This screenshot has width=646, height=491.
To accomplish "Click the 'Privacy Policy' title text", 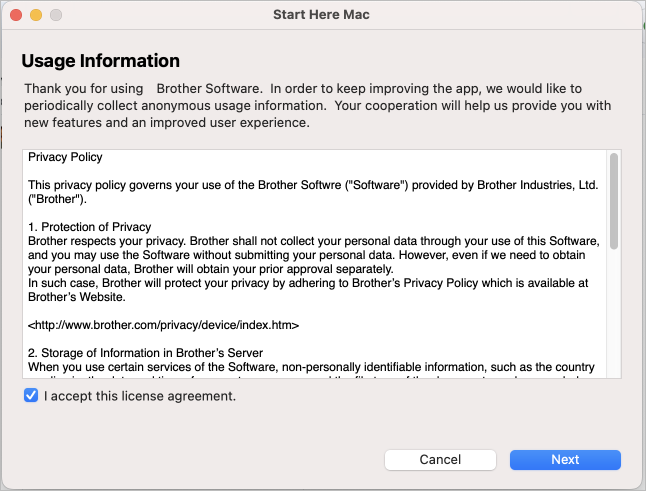I will coord(65,157).
